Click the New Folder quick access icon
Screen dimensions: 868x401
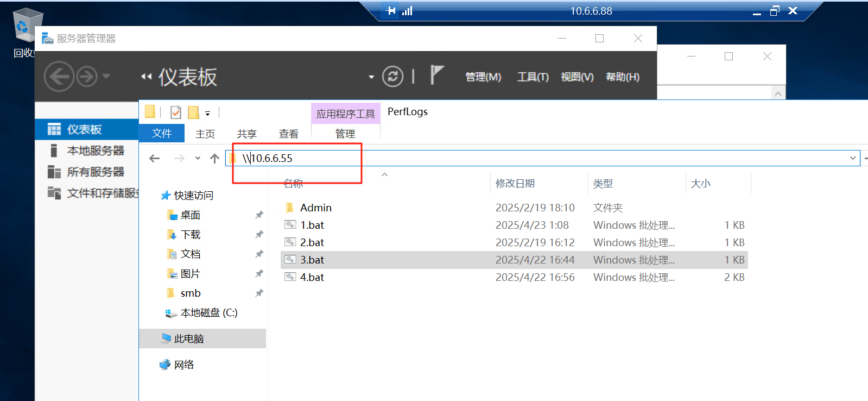pos(193,112)
